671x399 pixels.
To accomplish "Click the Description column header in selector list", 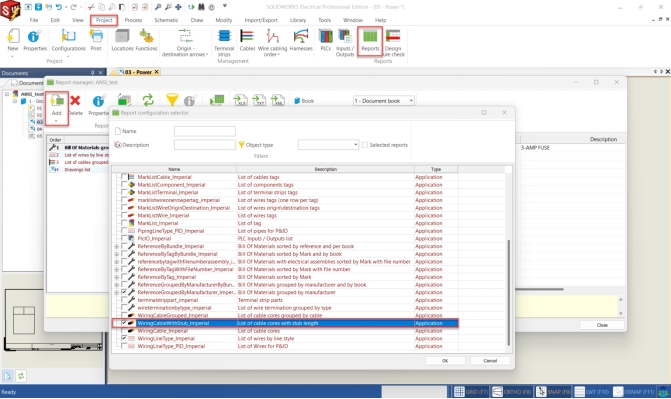I will pos(325,169).
